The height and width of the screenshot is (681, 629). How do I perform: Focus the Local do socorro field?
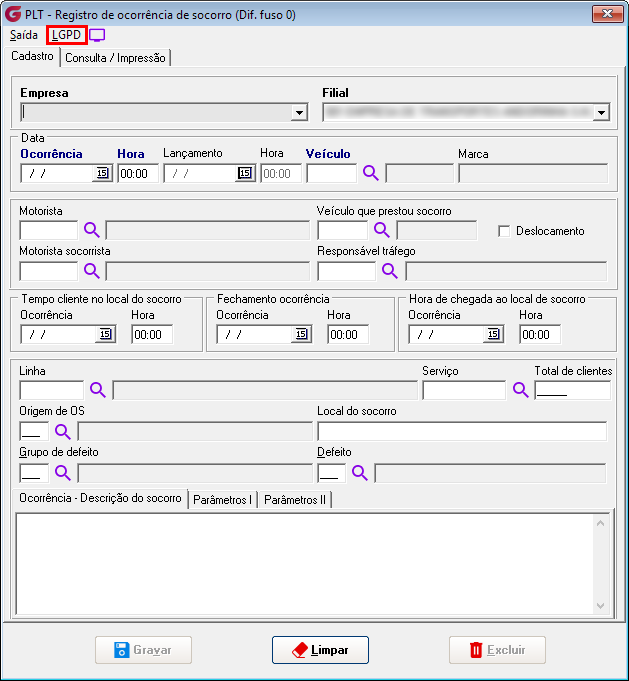(462, 431)
